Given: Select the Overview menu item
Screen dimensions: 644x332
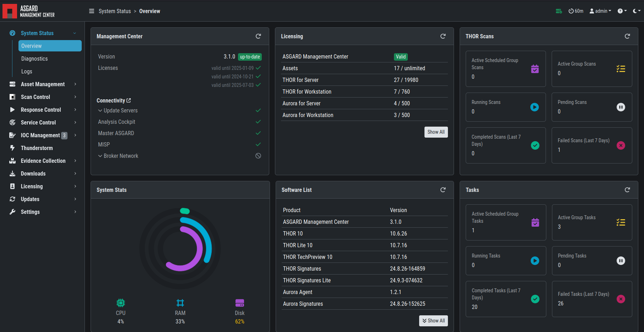Looking at the screenshot, I should click(50, 46).
